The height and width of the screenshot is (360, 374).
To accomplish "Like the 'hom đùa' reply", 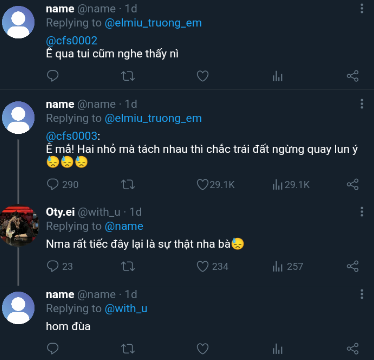I will [x=202, y=349].
